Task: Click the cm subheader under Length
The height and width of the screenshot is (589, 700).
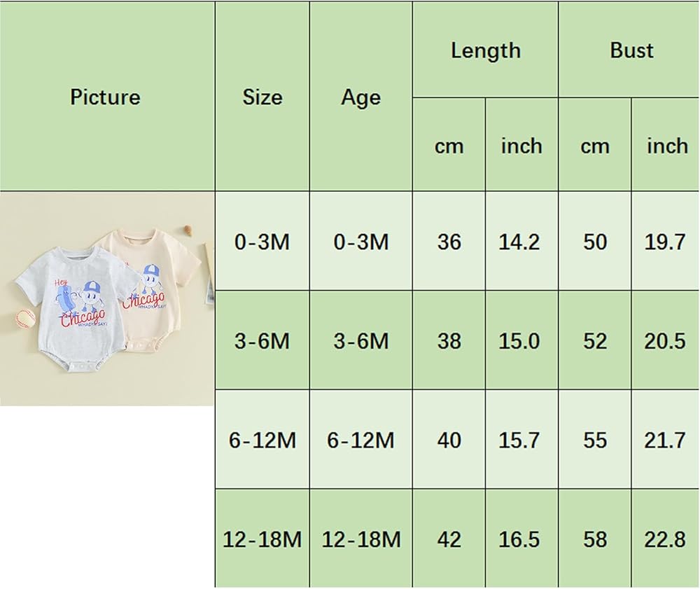Action: (449, 146)
